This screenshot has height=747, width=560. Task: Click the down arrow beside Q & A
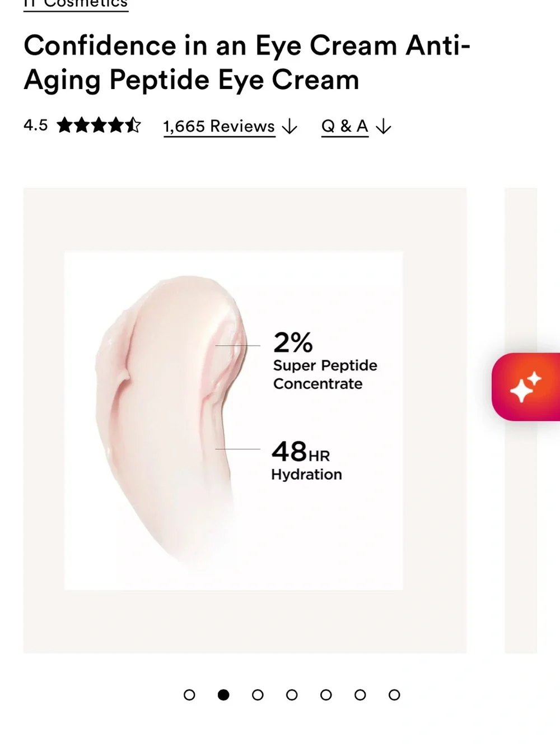tap(384, 127)
